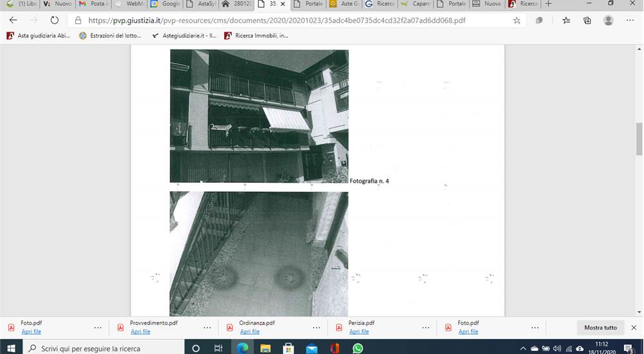Switch to the Posta Gmail tab
The image size is (644, 354).
94,4
